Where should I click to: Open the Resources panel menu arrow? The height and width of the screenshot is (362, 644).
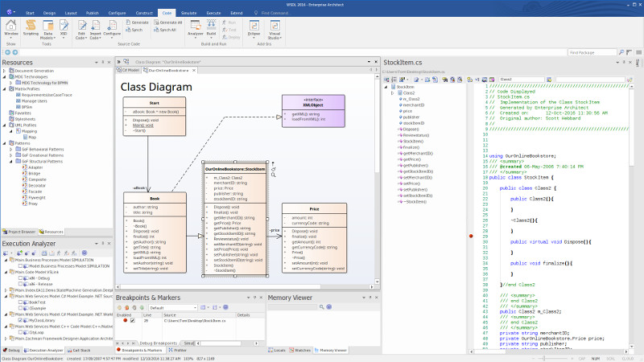pyautogui.click(x=97, y=63)
